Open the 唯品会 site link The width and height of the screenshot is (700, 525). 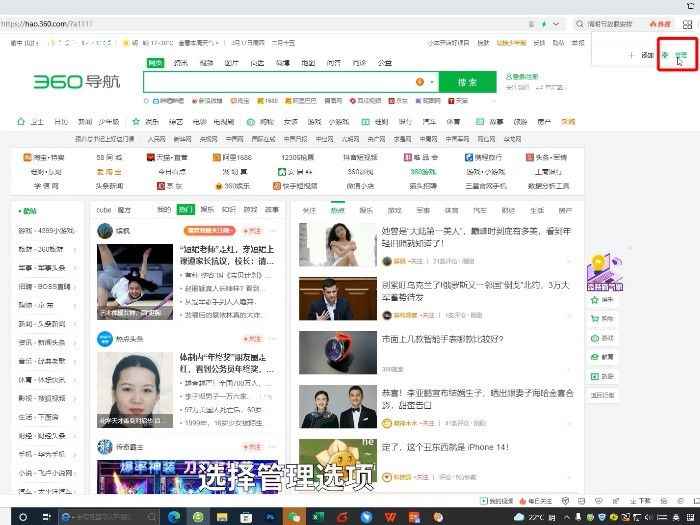421,157
